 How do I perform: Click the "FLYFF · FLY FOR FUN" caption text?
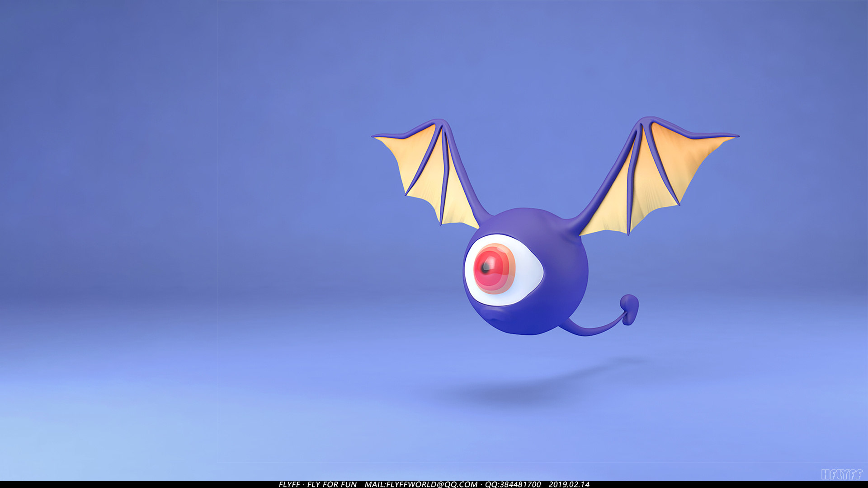[318, 484]
